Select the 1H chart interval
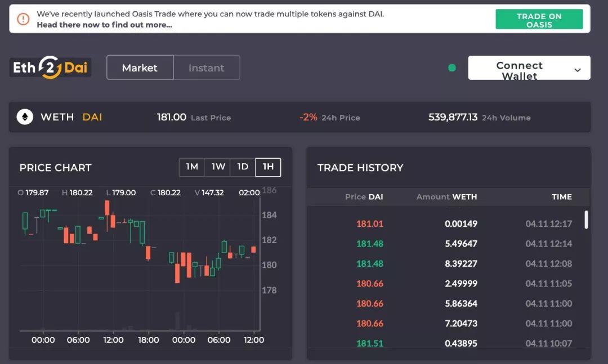This screenshot has width=608, height=364. tap(269, 167)
